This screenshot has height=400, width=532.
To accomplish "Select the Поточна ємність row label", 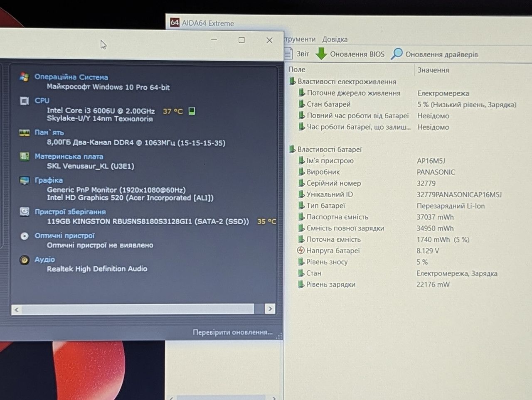I will [x=333, y=239].
